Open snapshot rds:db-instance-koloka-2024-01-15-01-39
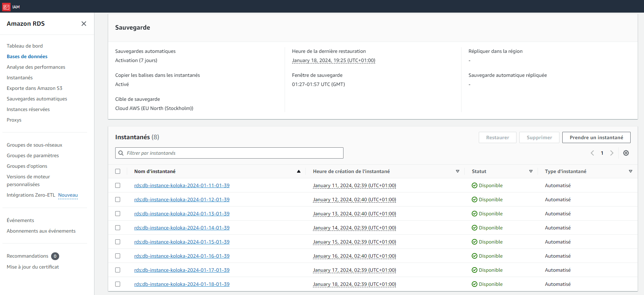Screen dimensions: 644x295 click(x=182, y=242)
